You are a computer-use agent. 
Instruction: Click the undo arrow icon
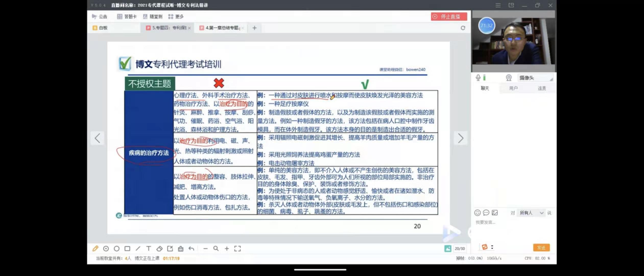191,248
